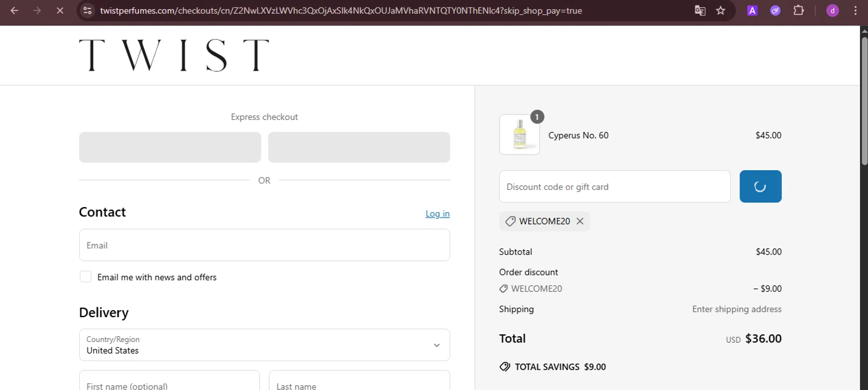Click the WELCOME20 discount tag chip
Screen dimensions: 868x390
click(545, 221)
